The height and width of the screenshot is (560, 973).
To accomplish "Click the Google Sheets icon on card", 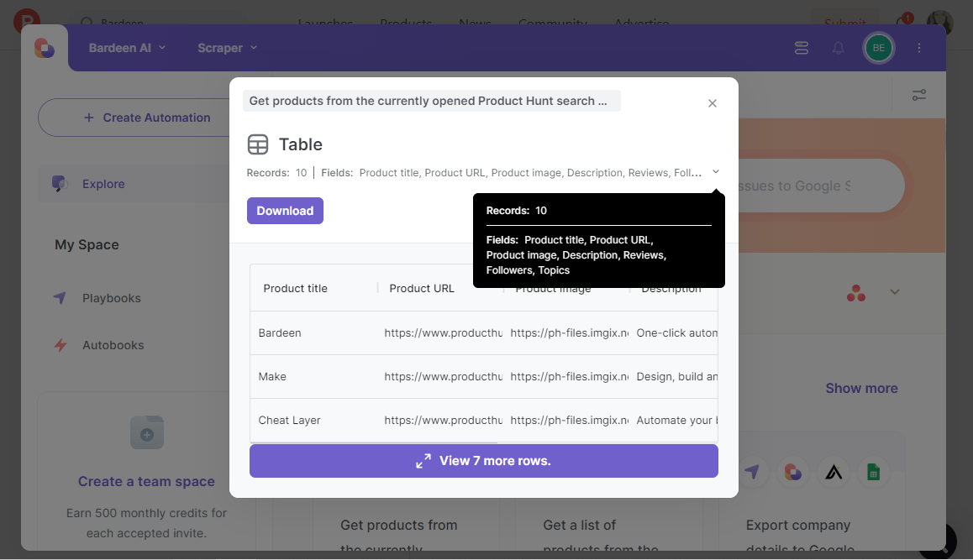I will click(x=873, y=473).
